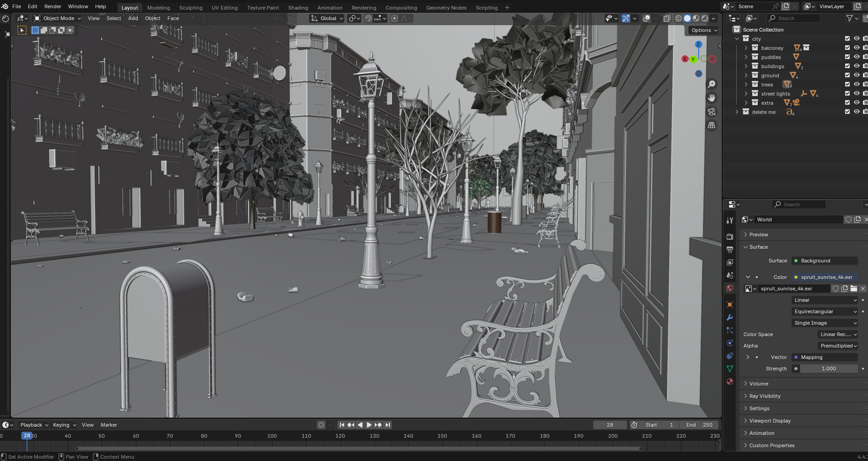Open the Render properties tab
This screenshot has height=461, width=868.
pos(730,237)
